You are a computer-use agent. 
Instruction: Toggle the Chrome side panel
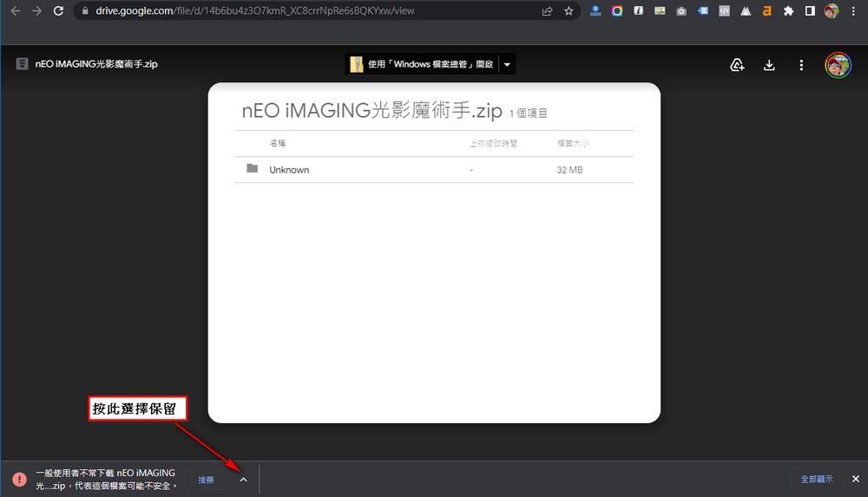pos(809,11)
